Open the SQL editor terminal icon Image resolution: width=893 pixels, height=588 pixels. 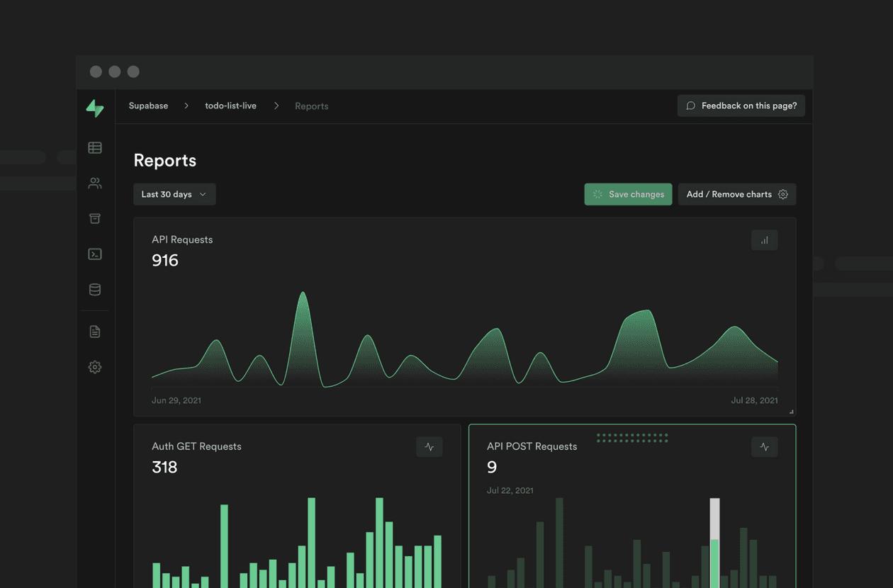[x=95, y=254]
